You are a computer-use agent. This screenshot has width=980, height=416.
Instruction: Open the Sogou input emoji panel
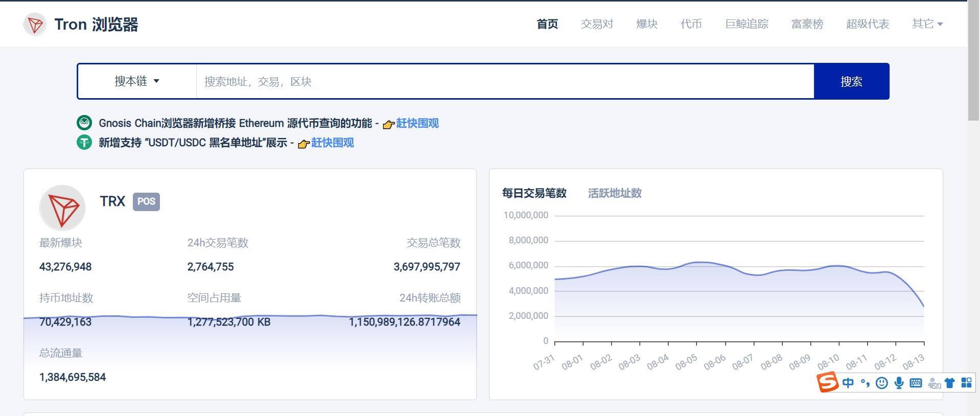(881, 383)
